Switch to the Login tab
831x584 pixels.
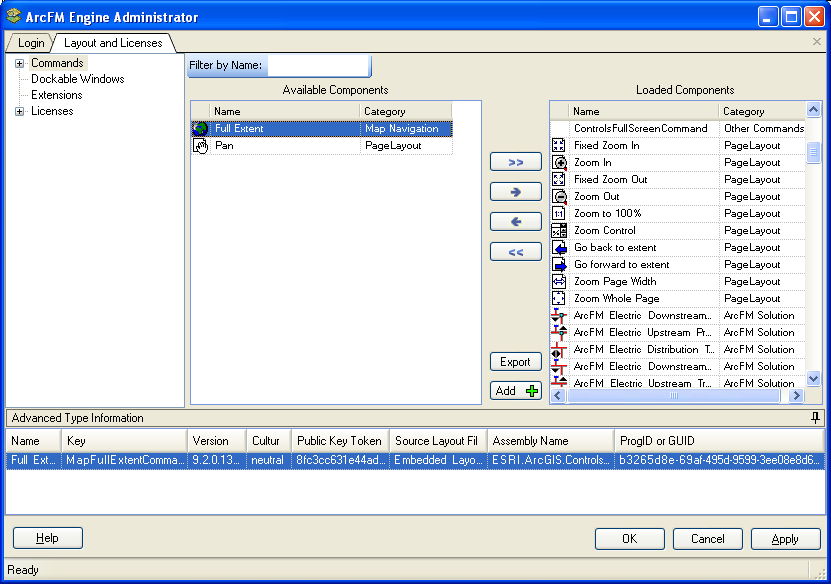[x=31, y=43]
